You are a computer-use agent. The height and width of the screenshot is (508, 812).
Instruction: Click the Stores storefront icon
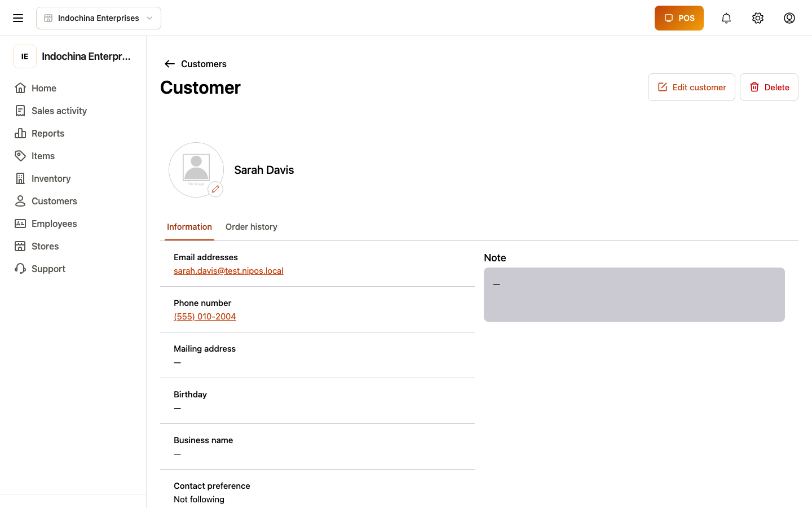[x=20, y=246]
